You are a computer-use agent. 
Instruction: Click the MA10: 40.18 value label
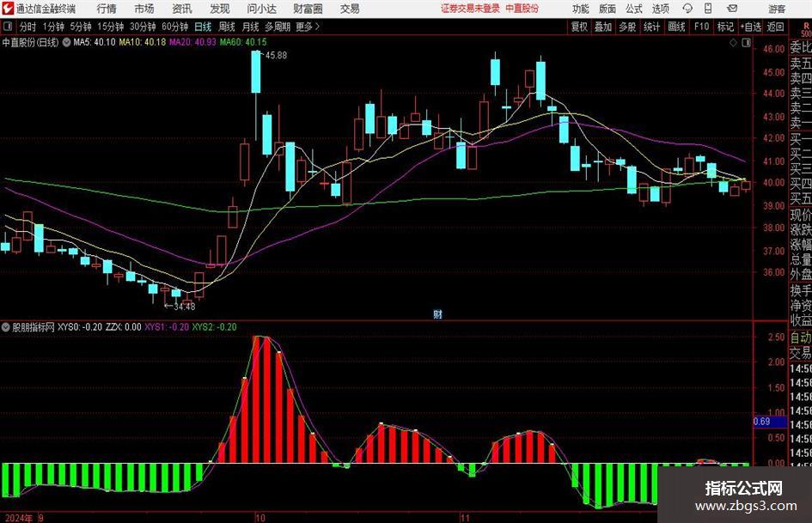(143, 42)
